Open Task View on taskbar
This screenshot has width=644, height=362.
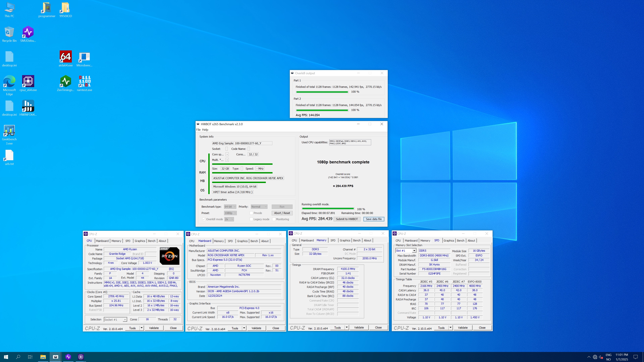[x=30, y=357]
